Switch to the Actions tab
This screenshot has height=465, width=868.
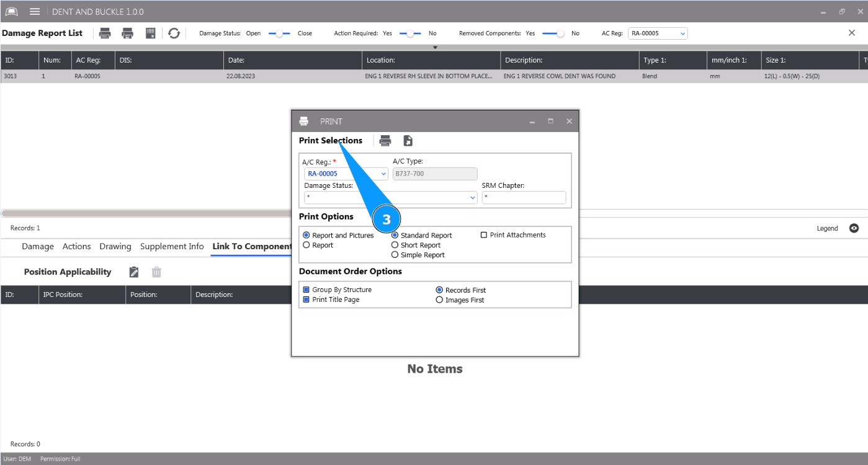tap(77, 247)
